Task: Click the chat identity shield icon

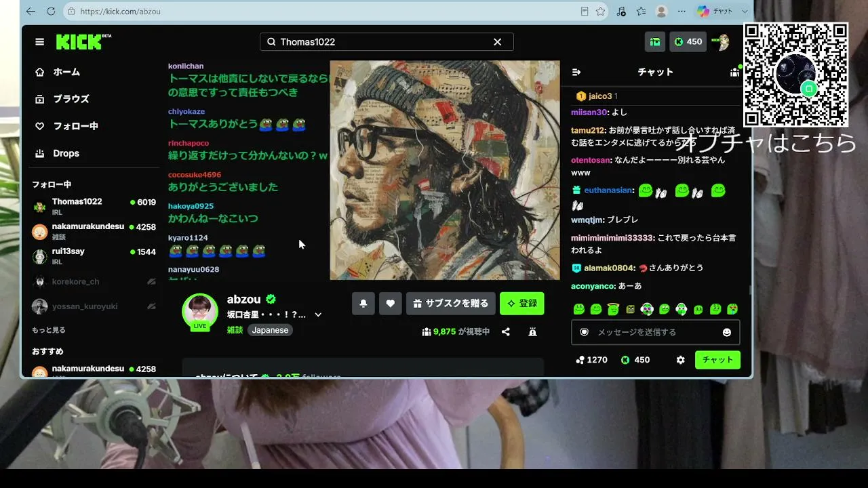Action: click(584, 332)
